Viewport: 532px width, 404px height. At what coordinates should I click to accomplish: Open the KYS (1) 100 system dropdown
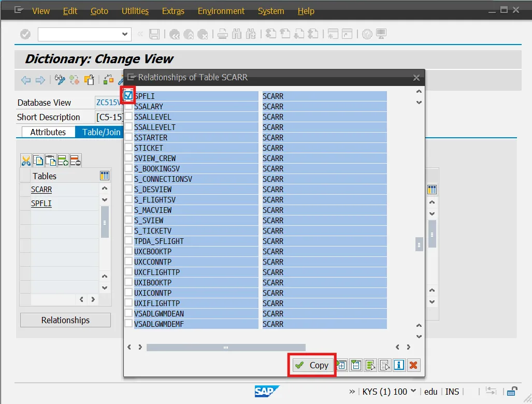(413, 391)
